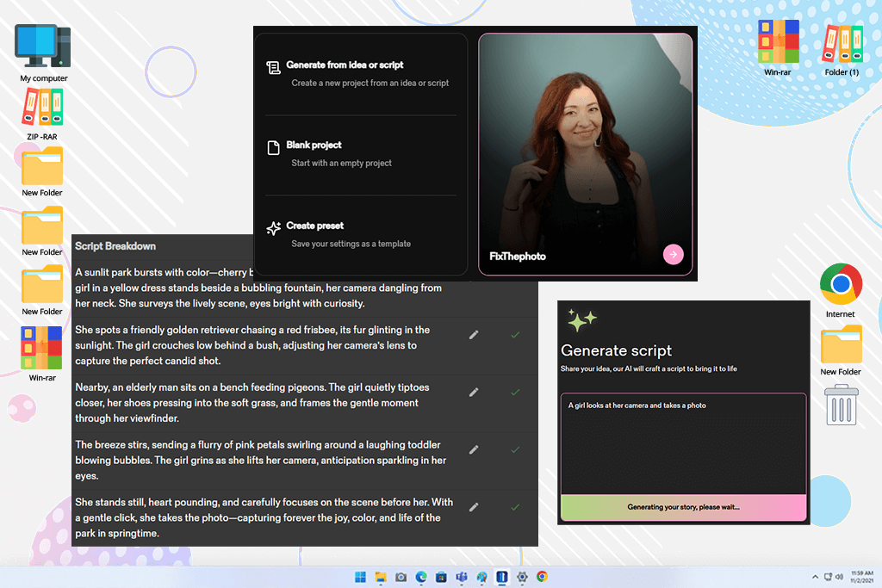This screenshot has width=882, height=588.
Task: Approve the elderly man scene checkmark
Action: click(x=515, y=393)
